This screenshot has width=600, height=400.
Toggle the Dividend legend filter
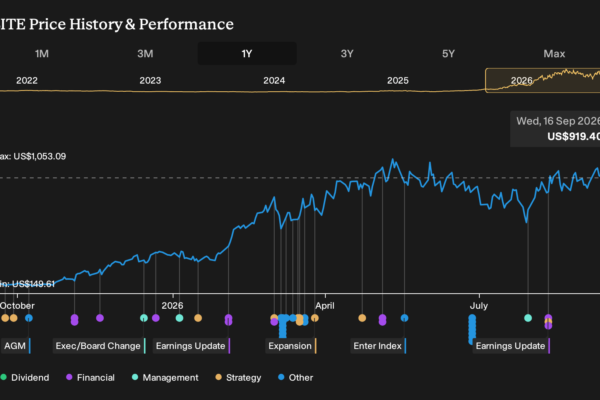tap(25, 378)
